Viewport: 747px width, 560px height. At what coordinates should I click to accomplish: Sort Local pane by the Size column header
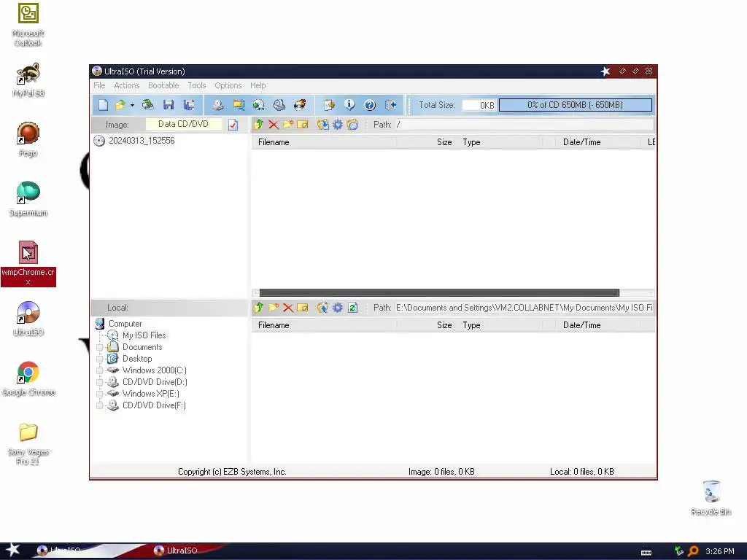[425, 325]
